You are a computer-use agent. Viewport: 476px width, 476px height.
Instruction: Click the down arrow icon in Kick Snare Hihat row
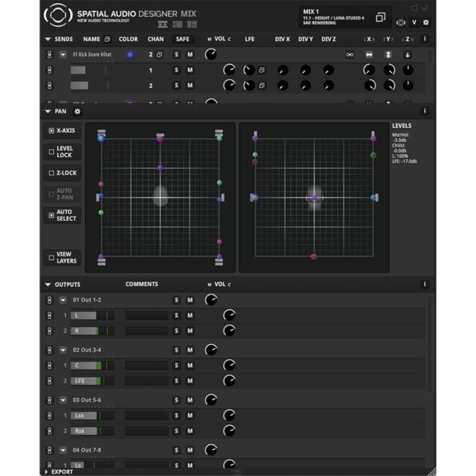coord(408,55)
